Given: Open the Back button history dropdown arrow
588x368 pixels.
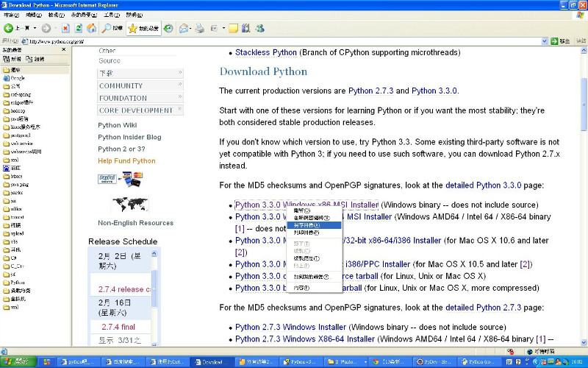Looking at the screenshot, I should pos(35,28).
